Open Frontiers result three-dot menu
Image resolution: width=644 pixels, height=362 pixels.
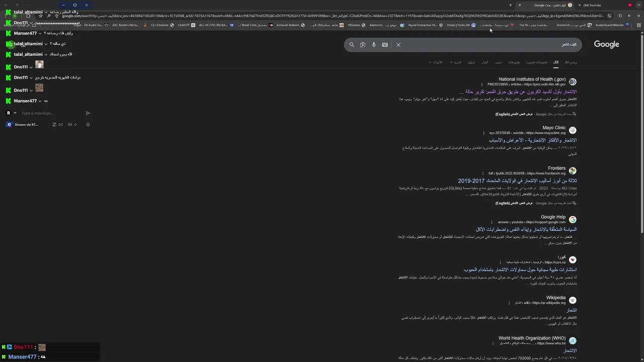[x=483, y=173]
